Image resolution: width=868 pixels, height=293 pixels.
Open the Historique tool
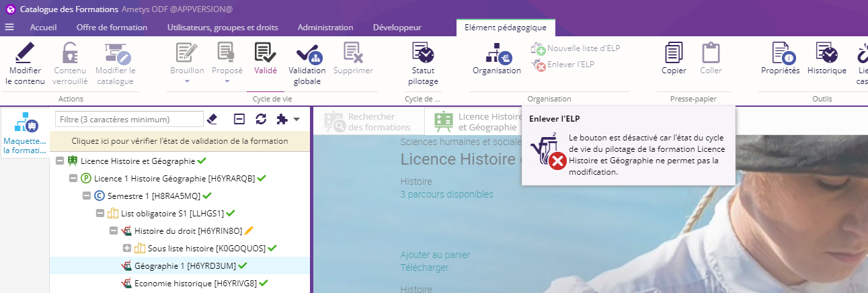826,53
